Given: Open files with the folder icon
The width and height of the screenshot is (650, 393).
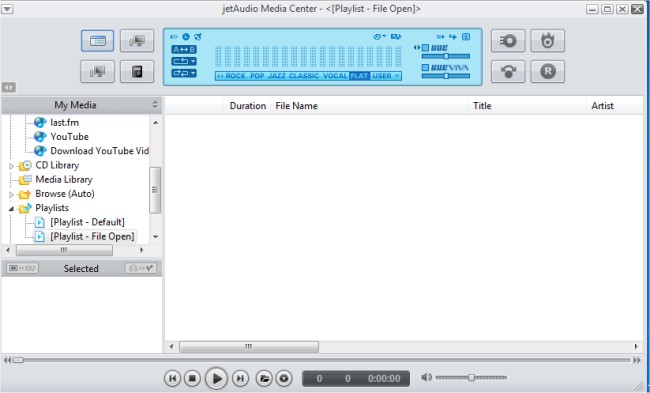Looking at the screenshot, I should (x=264, y=378).
